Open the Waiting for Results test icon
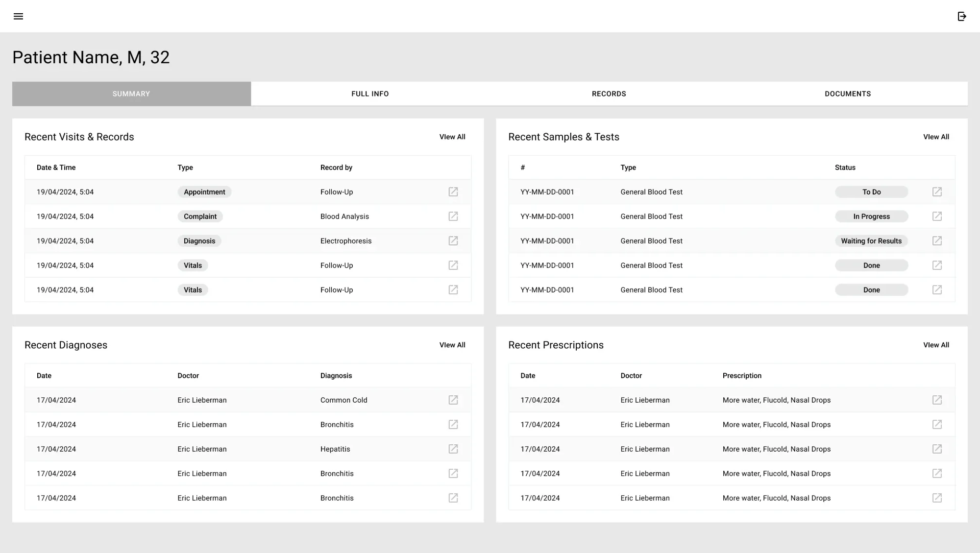 pos(937,240)
